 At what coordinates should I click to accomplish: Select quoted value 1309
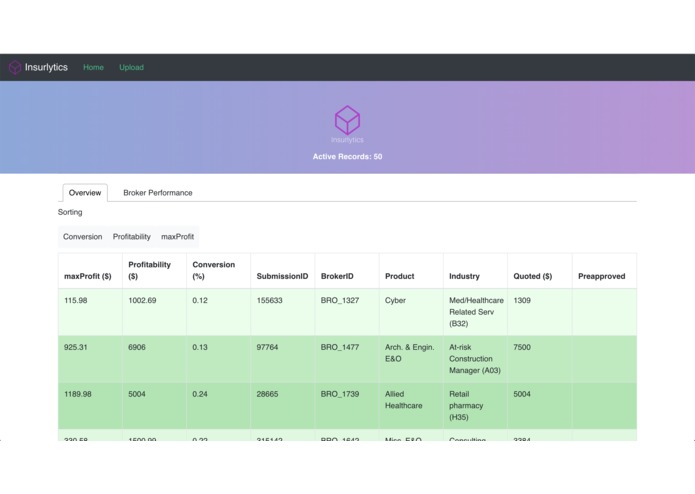click(x=522, y=300)
